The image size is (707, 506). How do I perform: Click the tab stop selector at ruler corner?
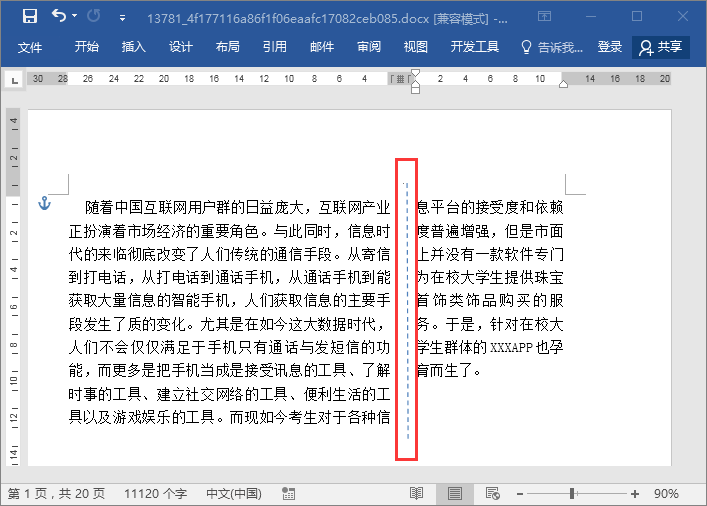point(14,80)
